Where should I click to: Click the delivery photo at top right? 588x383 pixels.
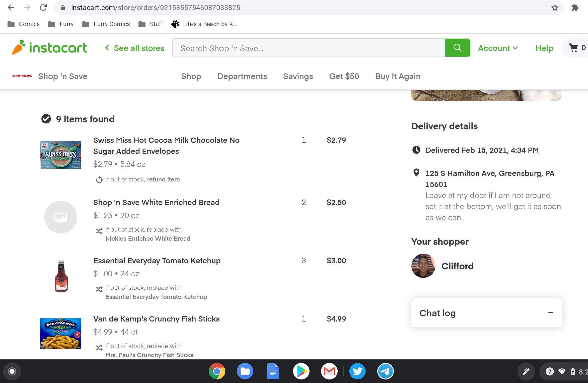coord(487,95)
